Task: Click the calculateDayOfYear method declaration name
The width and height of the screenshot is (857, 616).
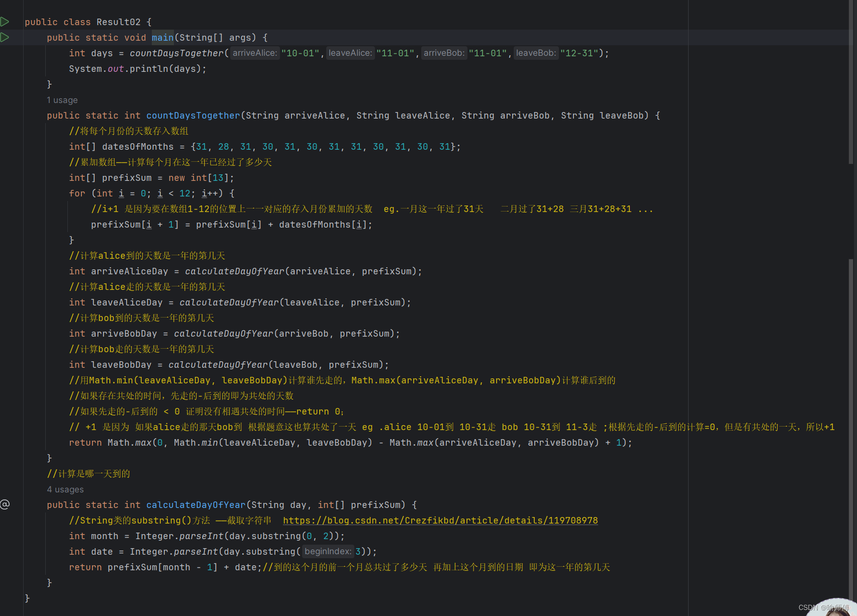Action: point(196,505)
